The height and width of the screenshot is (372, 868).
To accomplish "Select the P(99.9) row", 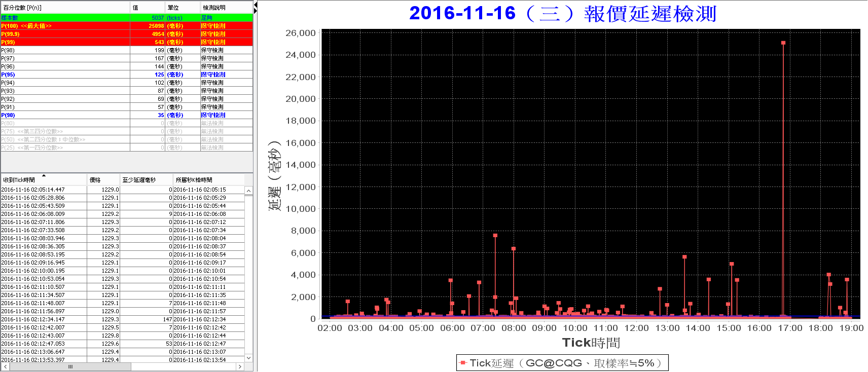I will (127, 34).
